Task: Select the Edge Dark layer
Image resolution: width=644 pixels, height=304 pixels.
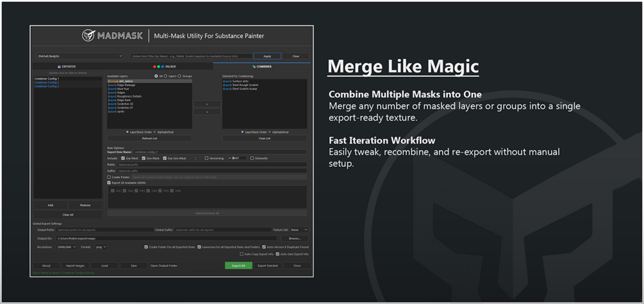Action: [149, 100]
